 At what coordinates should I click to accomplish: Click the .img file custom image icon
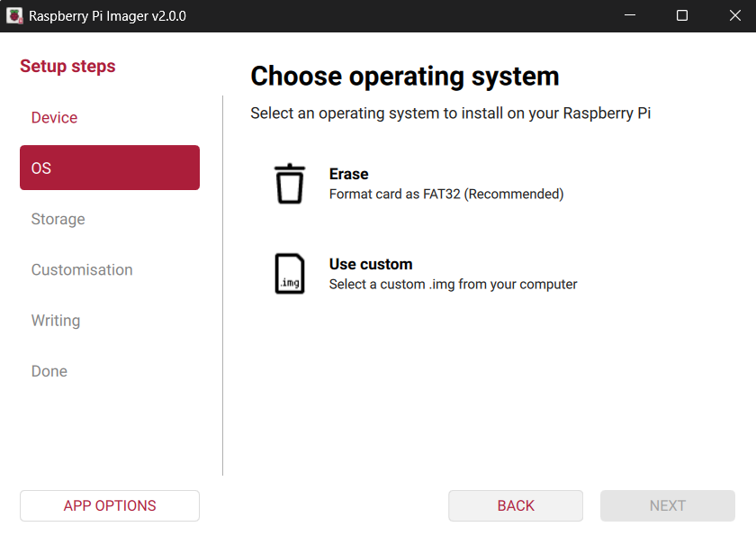coord(290,274)
